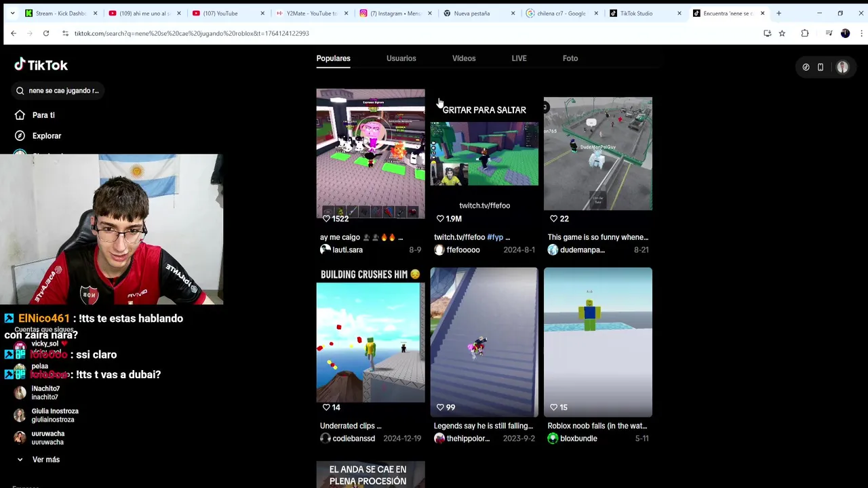The height and width of the screenshot is (488, 868).
Task: Click the phone icon in top-right header
Action: (x=821, y=67)
